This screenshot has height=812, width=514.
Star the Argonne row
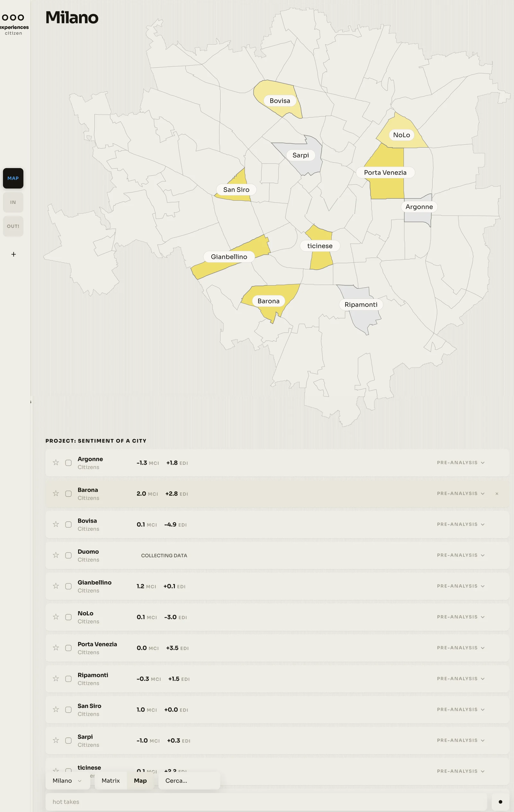[x=56, y=462]
